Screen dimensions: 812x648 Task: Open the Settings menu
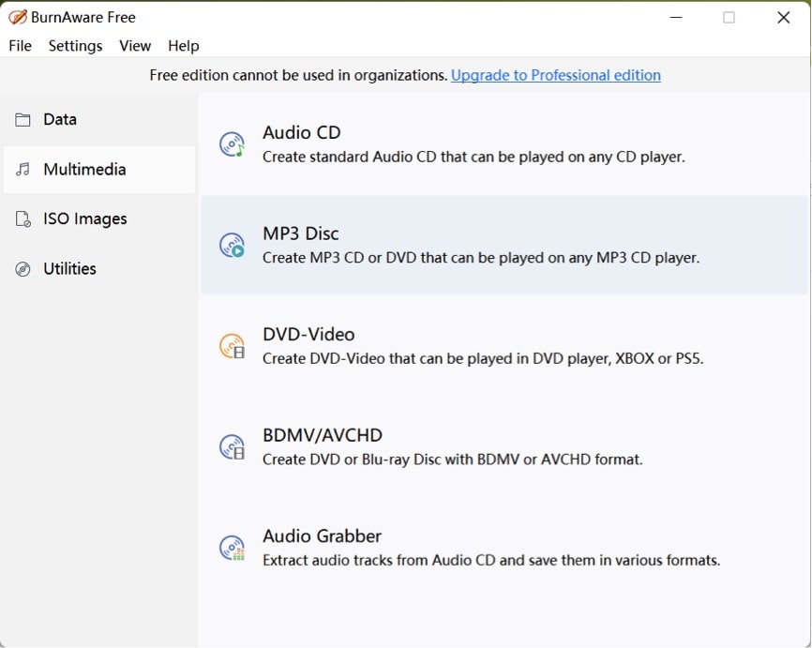coord(75,46)
